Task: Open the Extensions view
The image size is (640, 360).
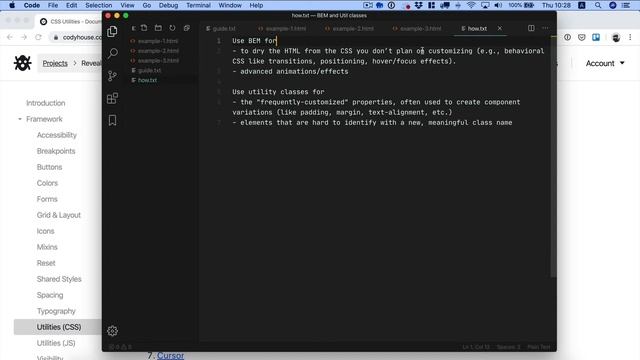Action: (x=112, y=98)
